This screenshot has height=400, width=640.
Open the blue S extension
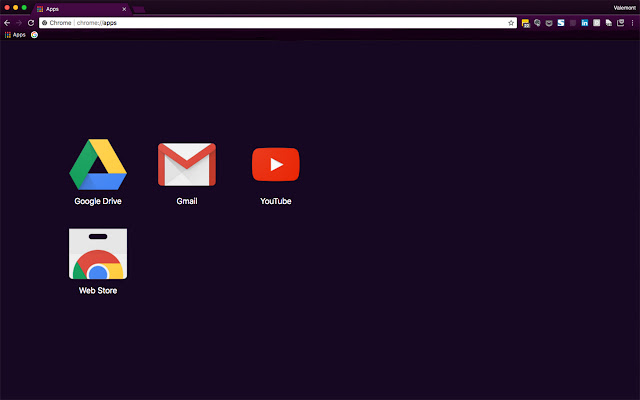click(x=561, y=23)
